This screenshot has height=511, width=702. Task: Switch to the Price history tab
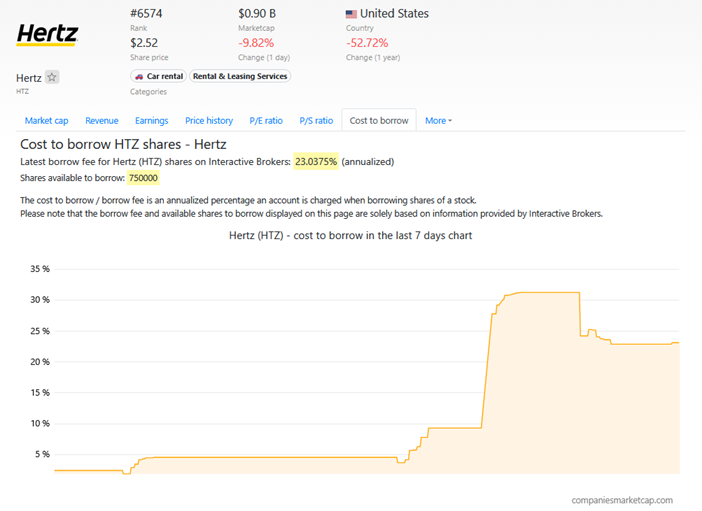209,120
